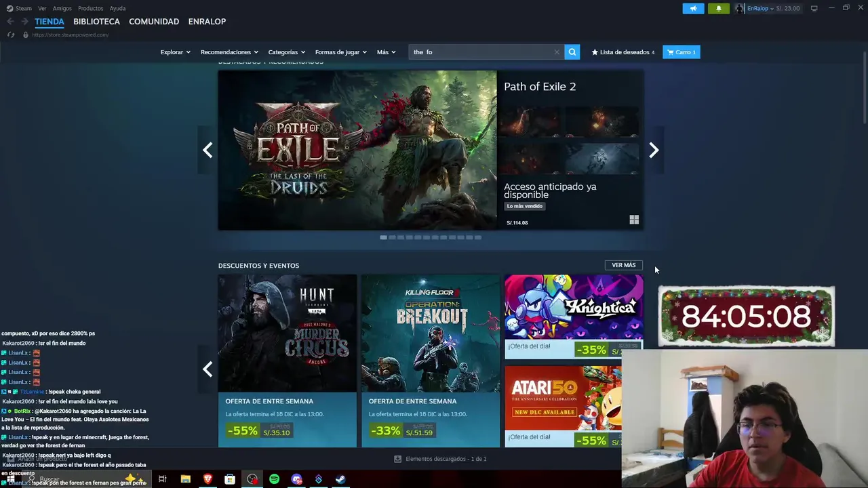Select the last carousel page indicator

tap(478, 237)
